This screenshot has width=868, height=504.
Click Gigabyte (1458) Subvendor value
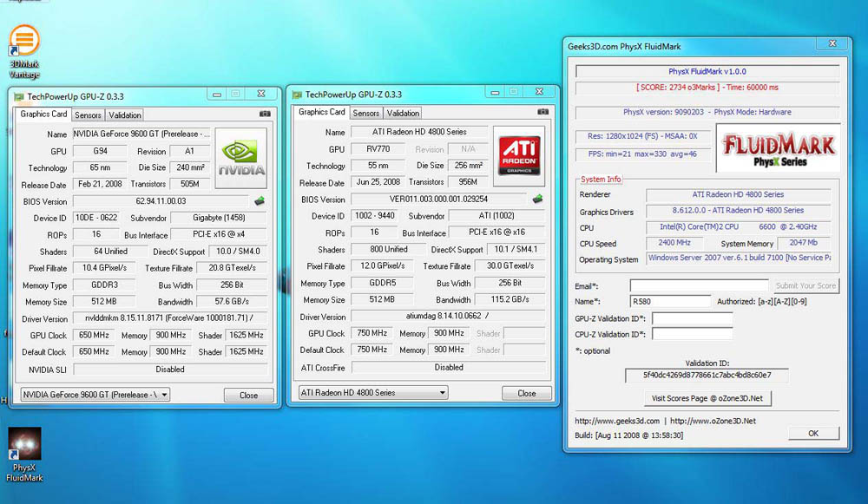coord(219,218)
